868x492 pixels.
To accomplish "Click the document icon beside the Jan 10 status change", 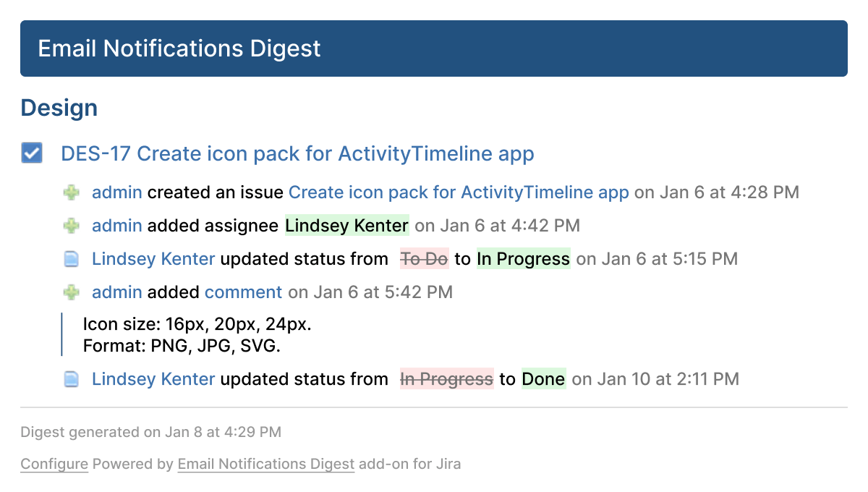I will point(71,378).
